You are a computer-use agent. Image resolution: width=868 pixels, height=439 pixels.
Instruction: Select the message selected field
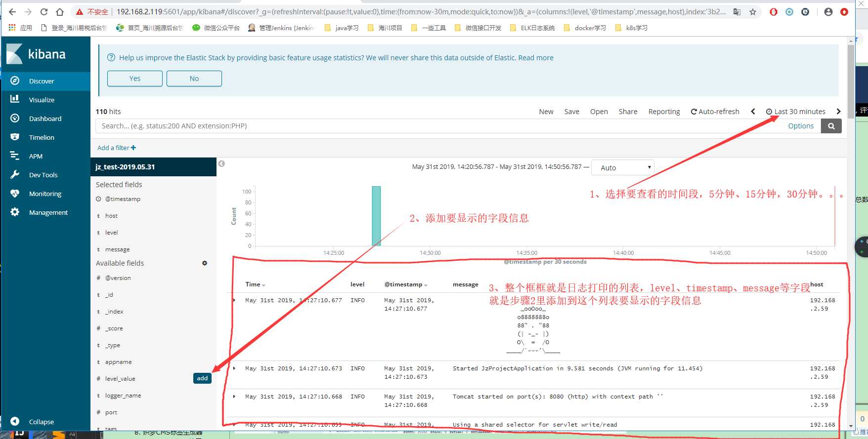[117, 249]
